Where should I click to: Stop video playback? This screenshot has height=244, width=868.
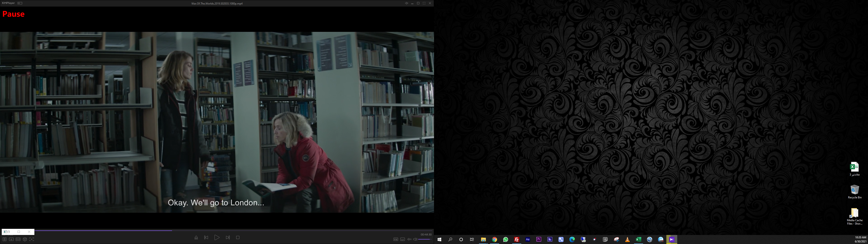pos(238,238)
